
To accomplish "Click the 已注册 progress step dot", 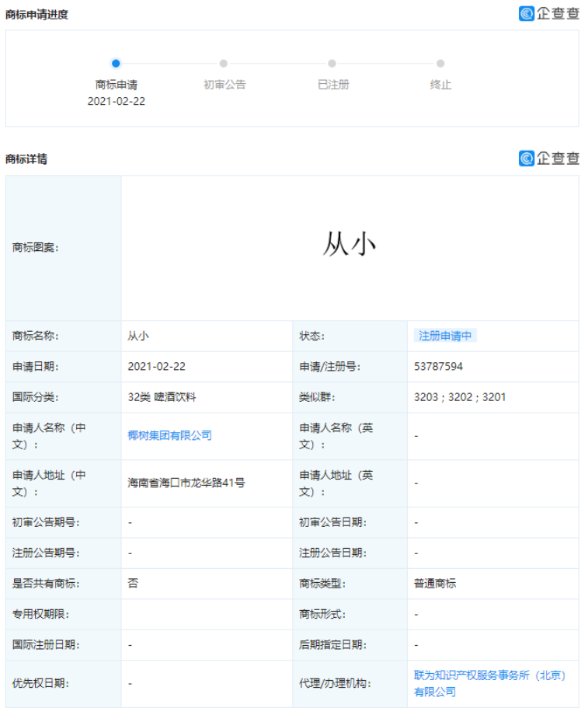I will tap(332, 64).
